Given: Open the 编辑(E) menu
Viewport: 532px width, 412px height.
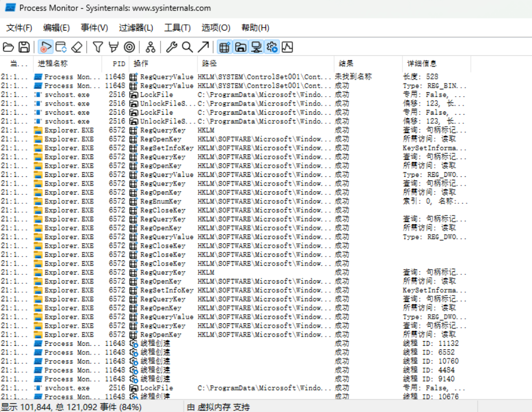Looking at the screenshot, I should (56, 28).
